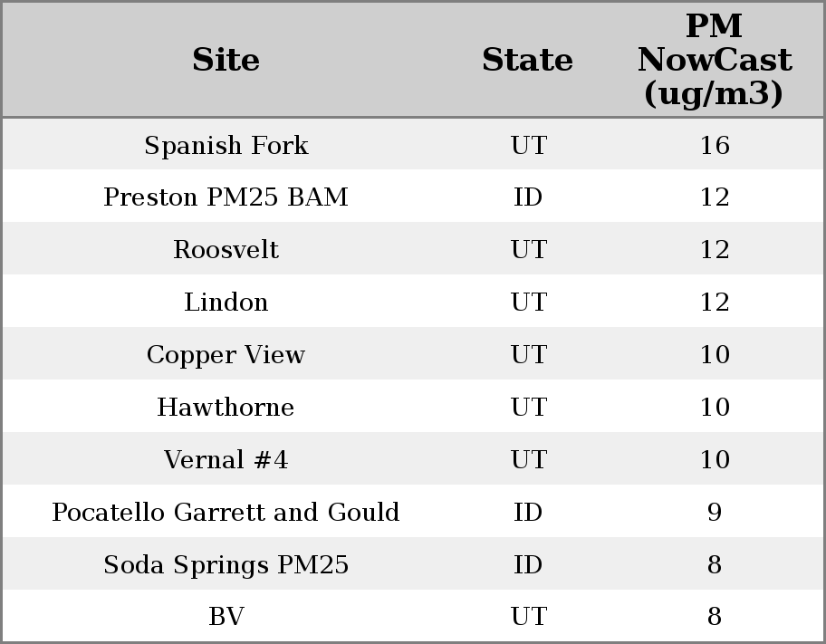Click the ID state cell for Preston
Screen dimensions: 826x644
[527, 197]
